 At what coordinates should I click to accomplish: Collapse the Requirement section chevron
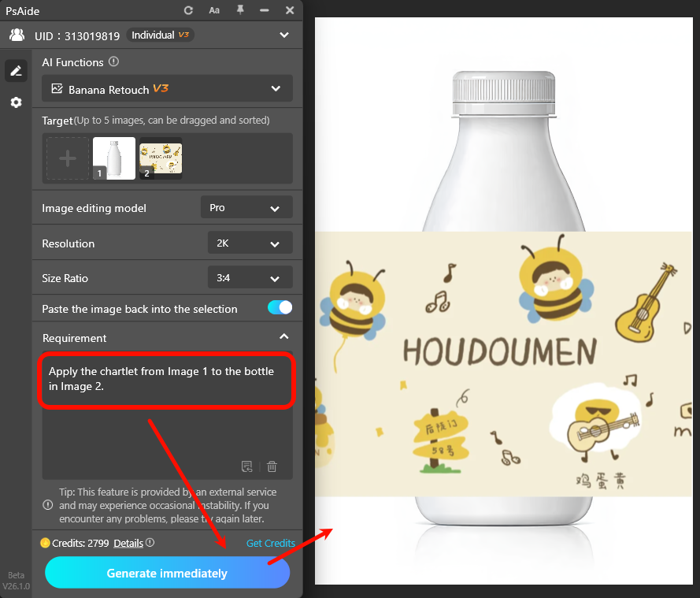coord(284,336)
